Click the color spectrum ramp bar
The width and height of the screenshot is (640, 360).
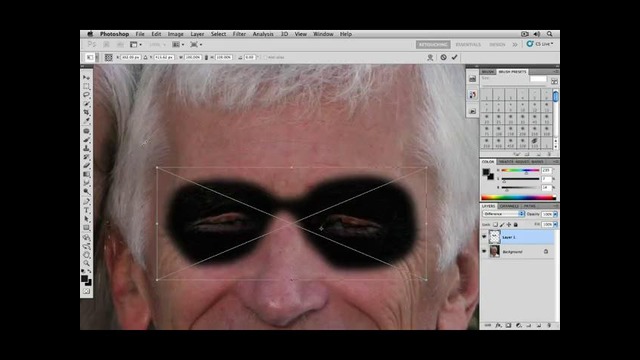pyautogui.click(x=518, y=198)
